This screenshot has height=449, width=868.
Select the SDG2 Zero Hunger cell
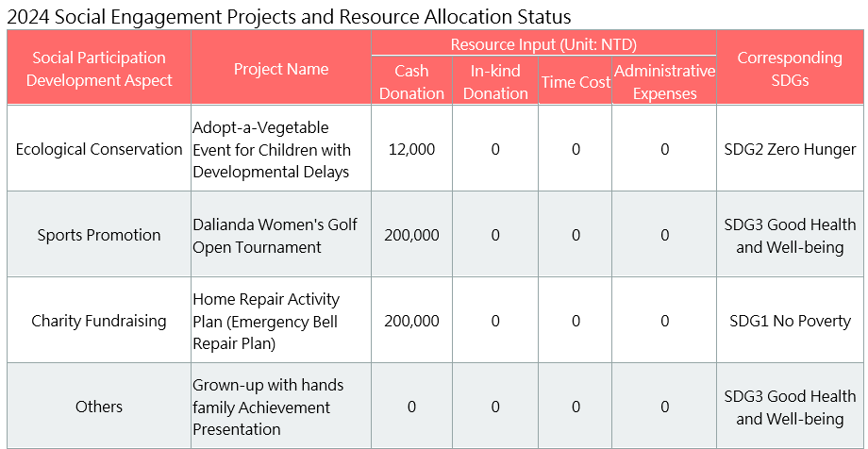point(790,149)
